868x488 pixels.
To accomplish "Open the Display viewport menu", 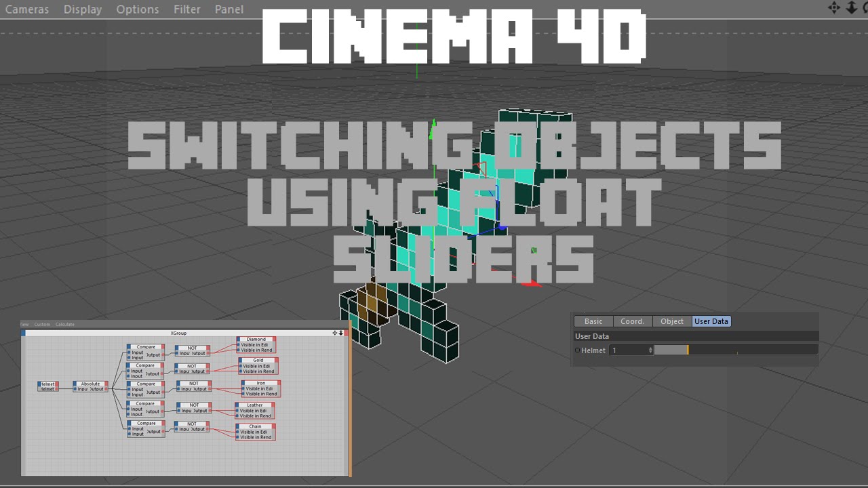I will (83, 9).
